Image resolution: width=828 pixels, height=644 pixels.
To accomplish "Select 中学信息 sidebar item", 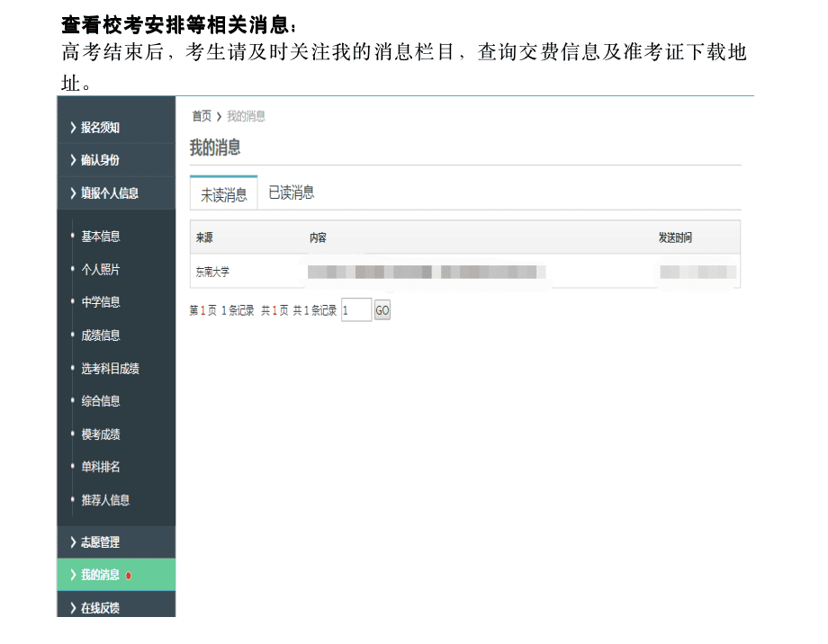I will point(100,302).
